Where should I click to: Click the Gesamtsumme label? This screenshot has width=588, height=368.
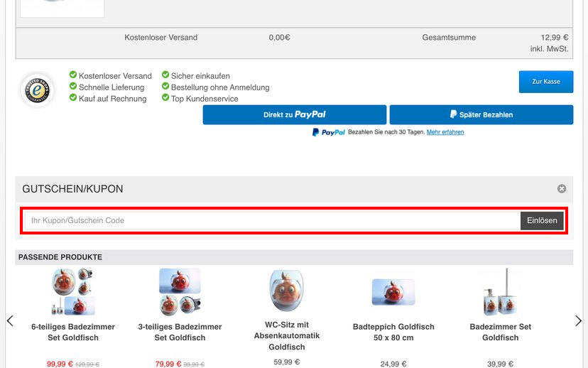[x=449, y=38]
